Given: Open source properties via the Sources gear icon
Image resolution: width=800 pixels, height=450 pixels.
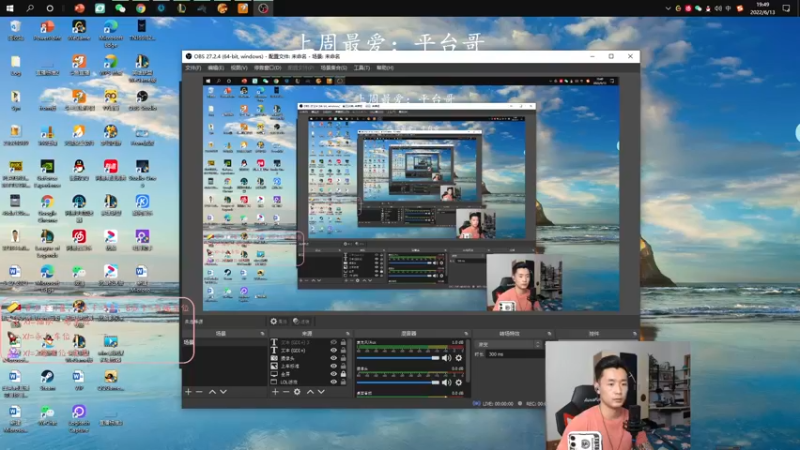Looking at the screenshot, I should pos(297,392).
